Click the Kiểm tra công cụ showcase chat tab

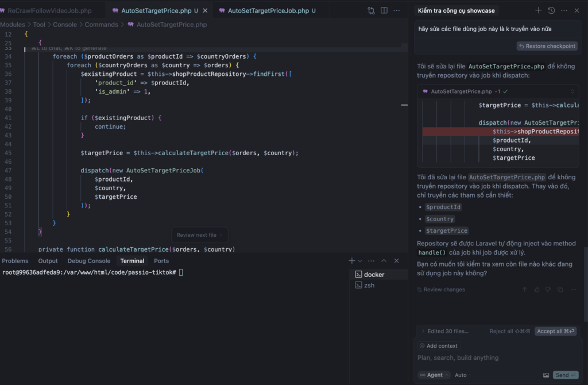click(456, 10)
